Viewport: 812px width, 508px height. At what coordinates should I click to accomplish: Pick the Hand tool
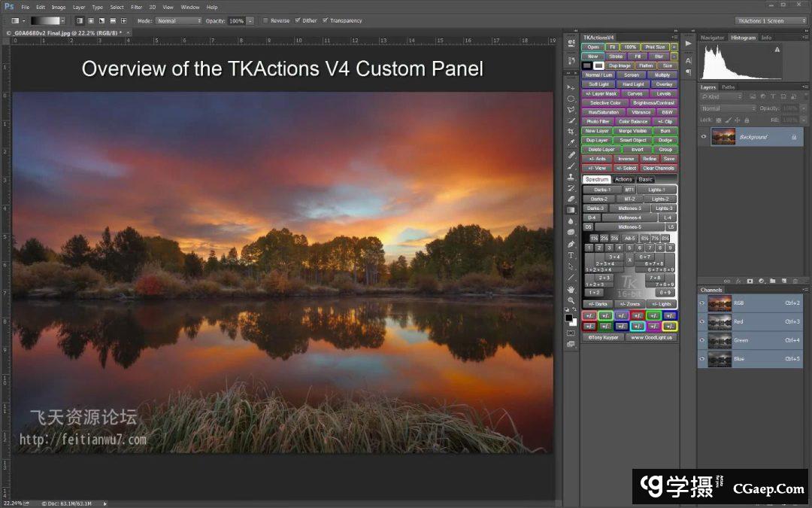point(571,289)
